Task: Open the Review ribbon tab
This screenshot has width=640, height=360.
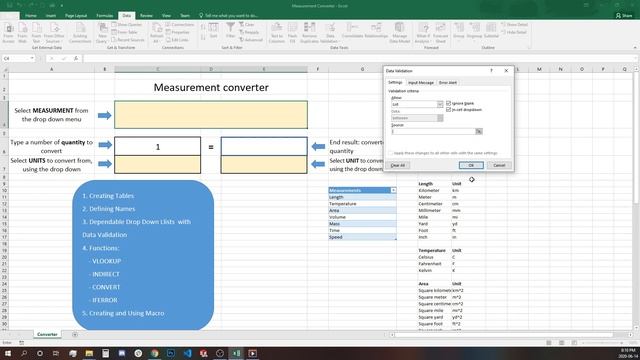Action: point(146,16)
